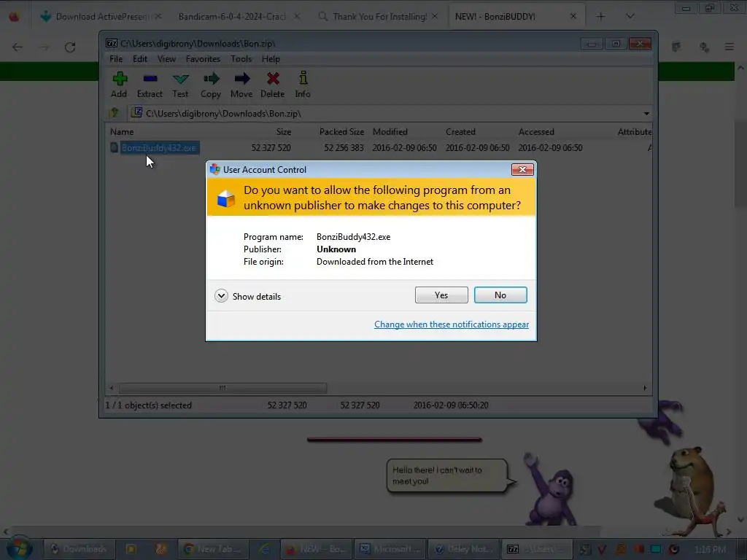Viewport: 747px width, 560px height.
Task: Open the 7-Zip Edit menu
Action: click(x=139, y=59)
